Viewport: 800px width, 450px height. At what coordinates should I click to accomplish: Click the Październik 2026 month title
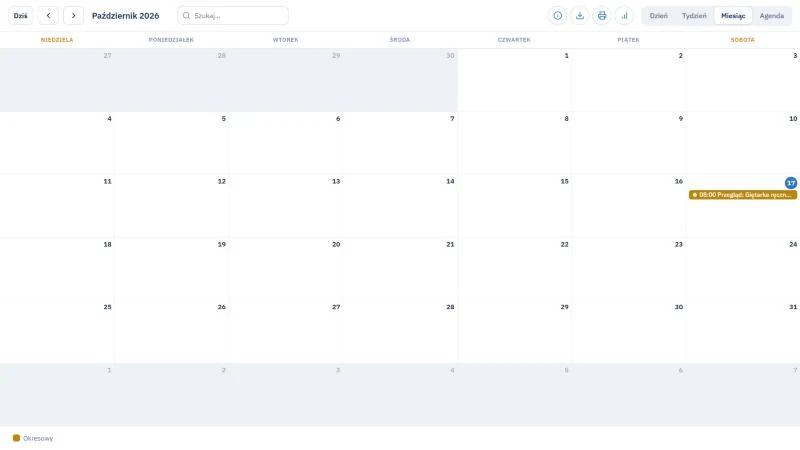pyautogui.click(x=126, y=16)
